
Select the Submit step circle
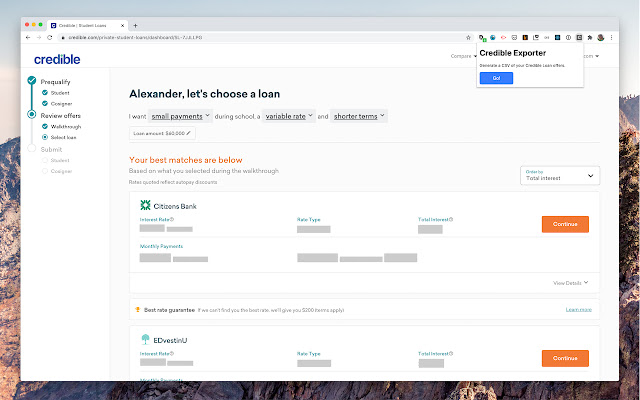coord(32,148)
